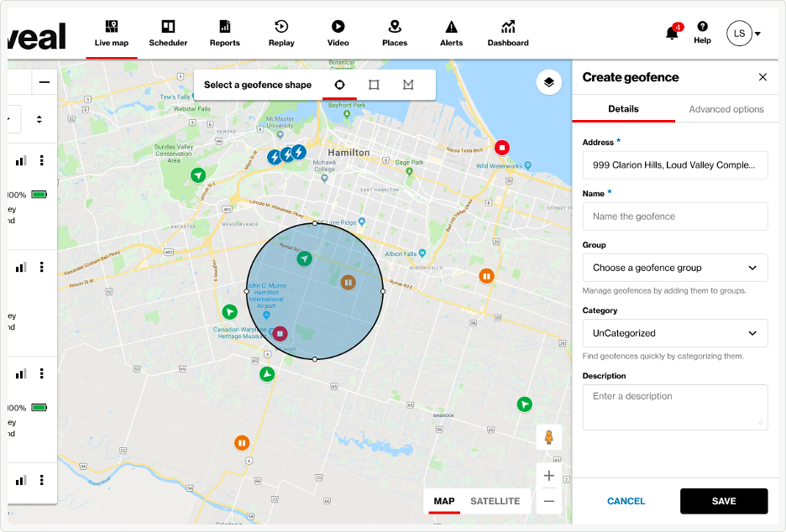Select the circular geofence shape tool
Image resolution: width=786 pixels, height=532 pixels.
pos(338,85)
